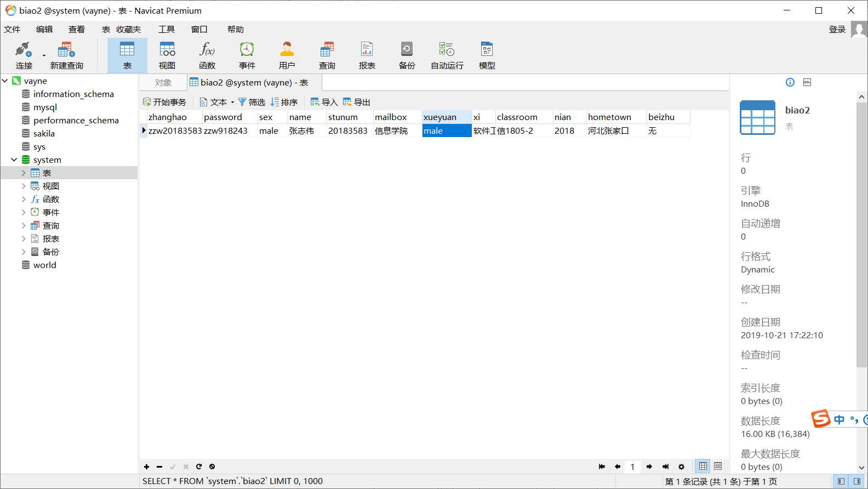The image size is (868, 489).
Task: Open the 备份 backup toolbar icon
Action: click(x=407, y=55)
